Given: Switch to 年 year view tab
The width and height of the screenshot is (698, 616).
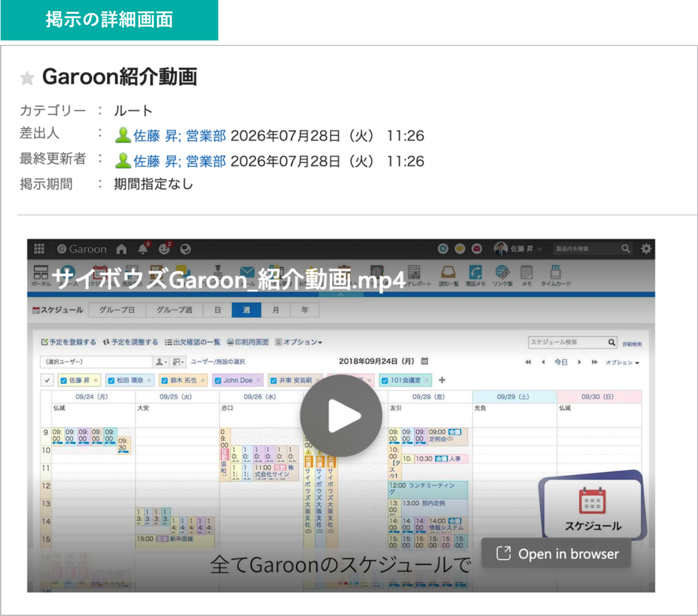Looking at the screenshot, I should click(305, 310).
